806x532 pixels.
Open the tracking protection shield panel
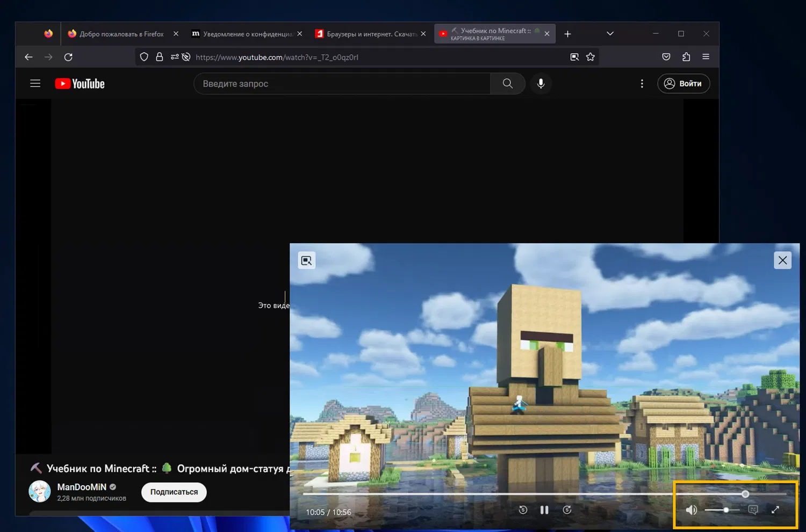pyautogui.click(x=144, y=57)
